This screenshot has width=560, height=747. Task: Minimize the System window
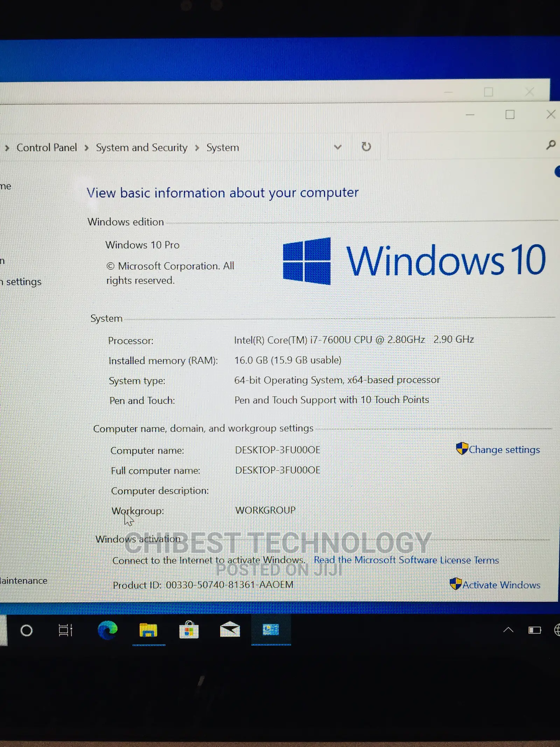[470, 115]
